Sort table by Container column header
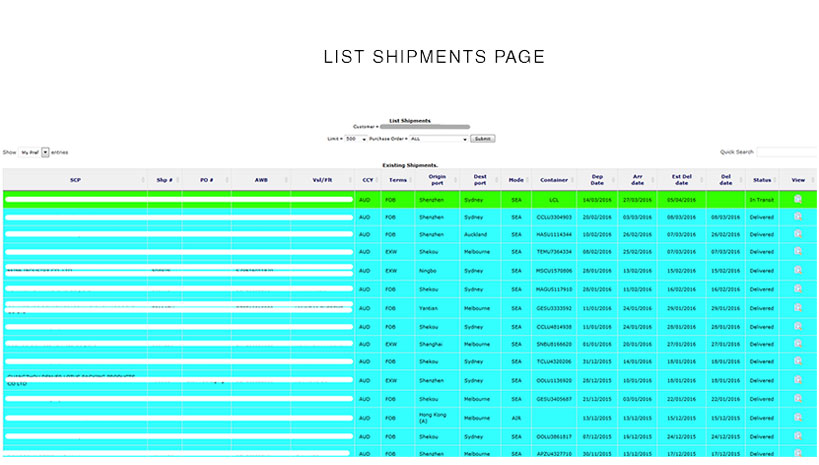 [x=554, y=180]
